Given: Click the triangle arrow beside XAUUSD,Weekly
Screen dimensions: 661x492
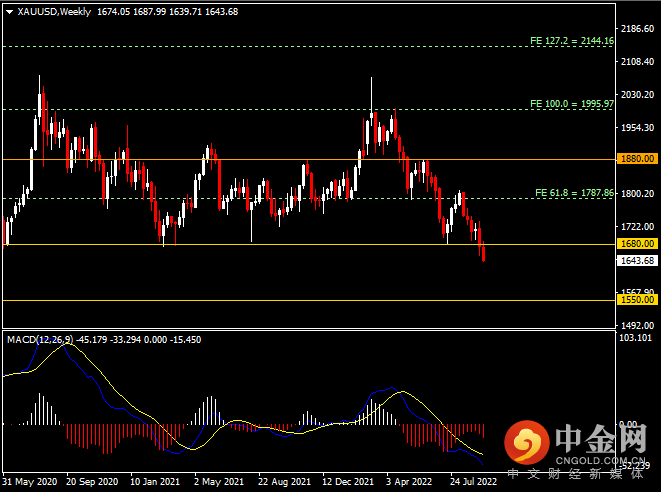Looking at the screenshot, I should (9, 12).
